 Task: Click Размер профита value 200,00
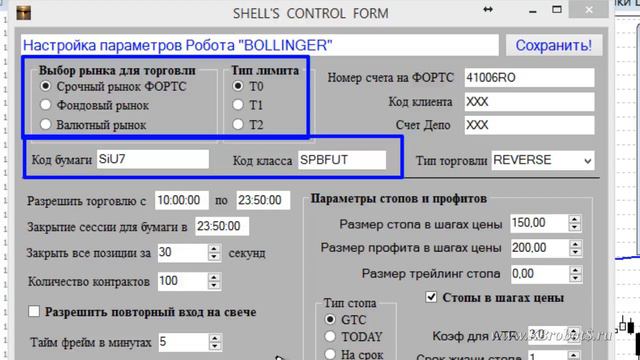(x=539, y=248)
